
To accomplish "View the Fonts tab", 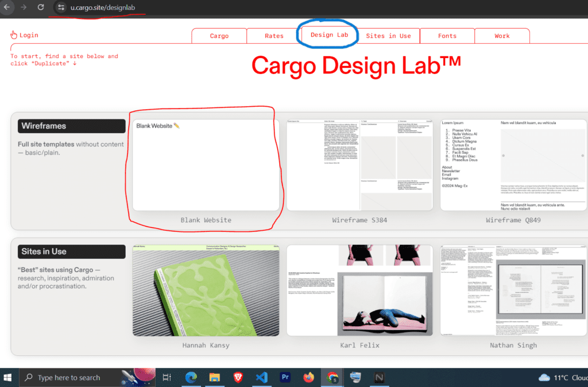I will pos(447,35).
